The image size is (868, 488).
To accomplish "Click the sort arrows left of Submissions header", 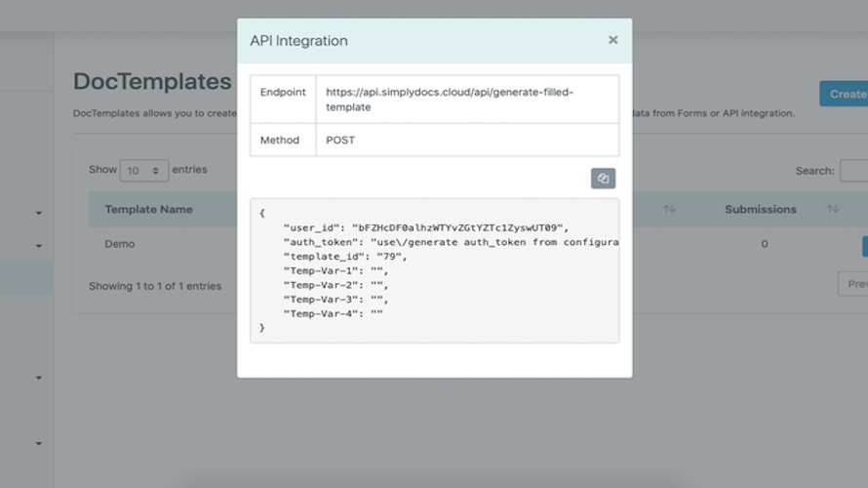I will click(669, 209).
